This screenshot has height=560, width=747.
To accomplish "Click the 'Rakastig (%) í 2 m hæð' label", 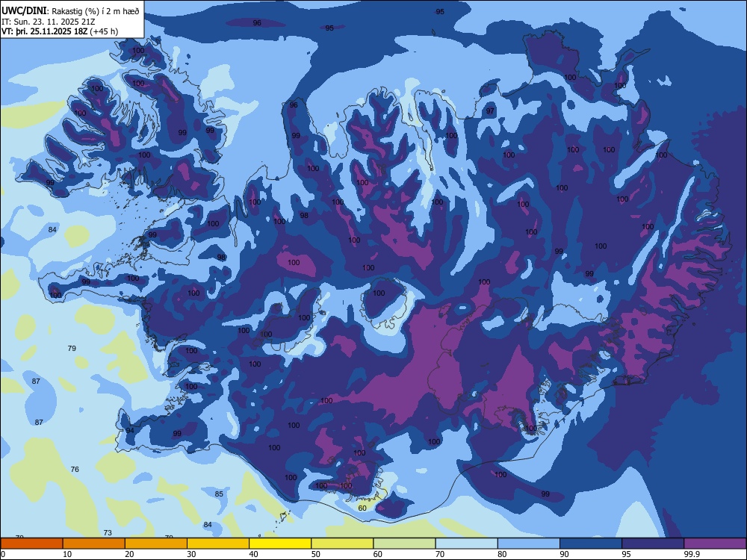I will point(96,11).
